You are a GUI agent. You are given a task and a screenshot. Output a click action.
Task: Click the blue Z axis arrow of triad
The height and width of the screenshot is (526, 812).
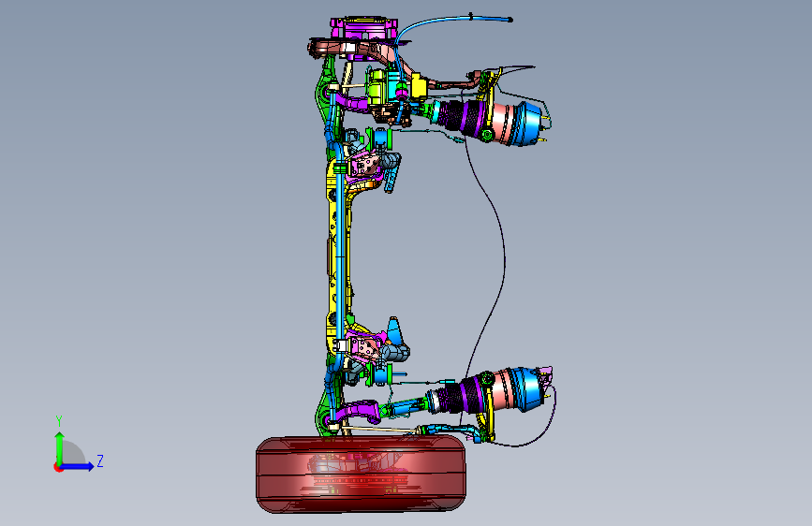point(77,466)
